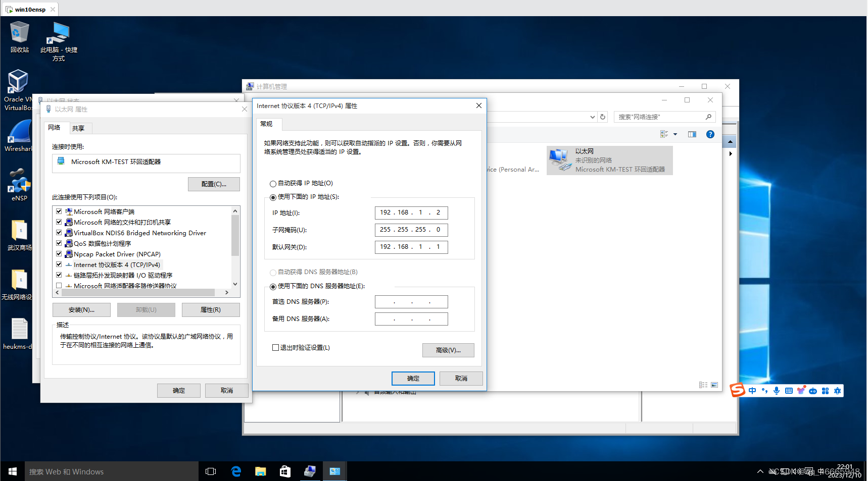Viewport: 868px width, 481px height.
Task: Uncheck QoS 数据包计划程序
Action: point(59,243)
